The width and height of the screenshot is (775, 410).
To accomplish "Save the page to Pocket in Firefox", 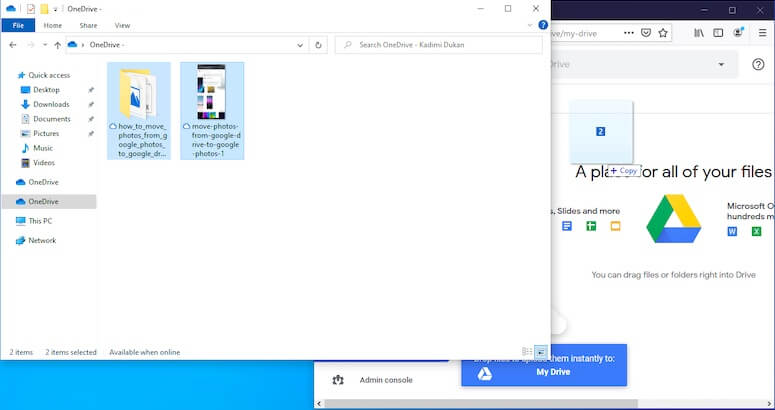I will (x=646, y=33).
